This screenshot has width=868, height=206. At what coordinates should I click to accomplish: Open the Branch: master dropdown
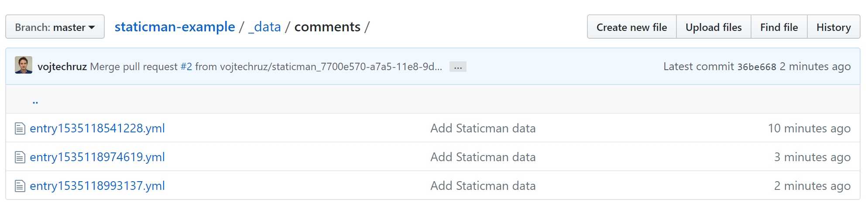55,27
